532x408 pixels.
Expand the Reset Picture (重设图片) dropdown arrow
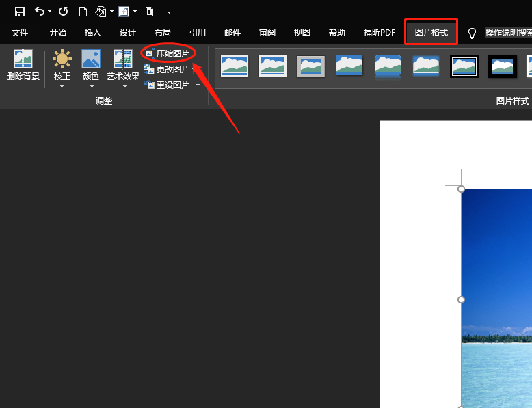click(198, 85)
